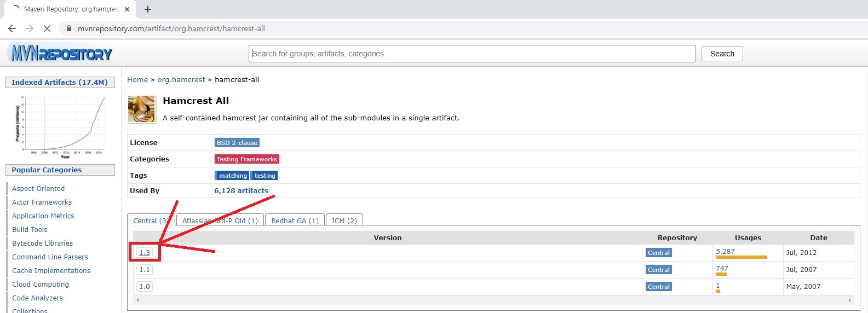The image size is (868, 313).
Task: Click Central badge in 1.1 row
Action: pos(658,270)
